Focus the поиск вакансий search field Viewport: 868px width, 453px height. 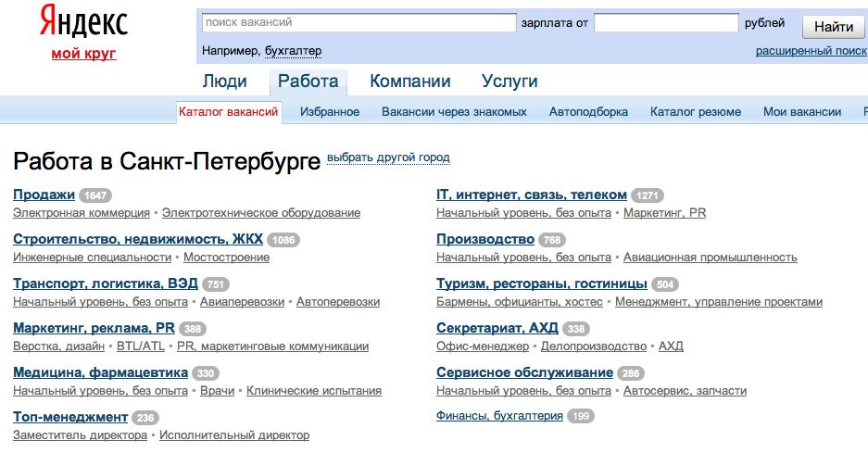point(358,23)
